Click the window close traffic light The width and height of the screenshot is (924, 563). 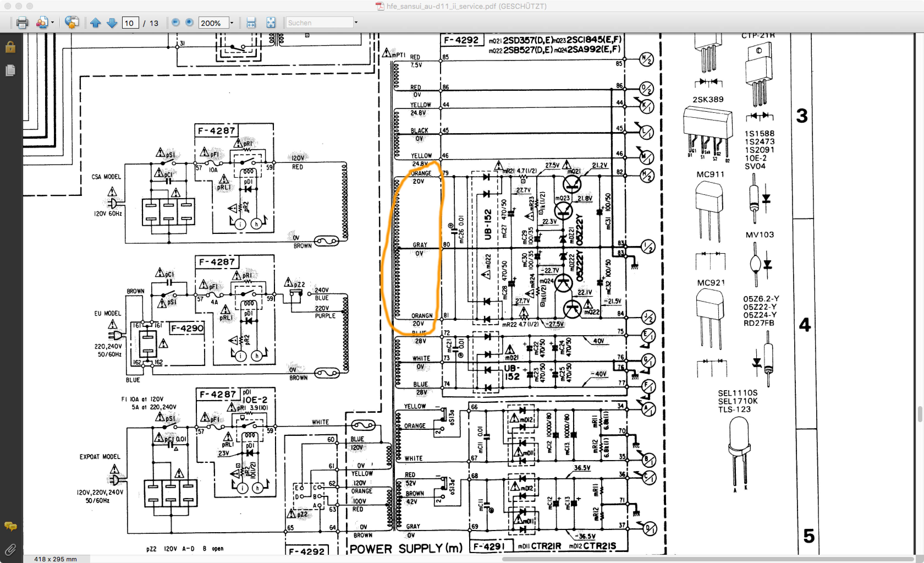[7, 6]
